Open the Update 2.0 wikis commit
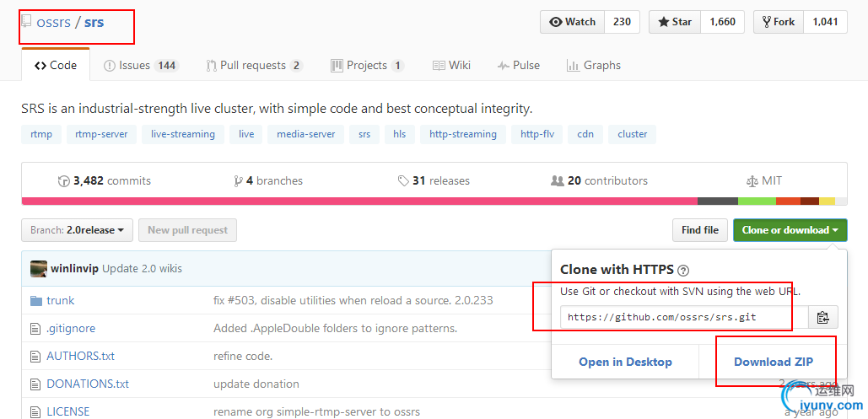 coord(143,268)
